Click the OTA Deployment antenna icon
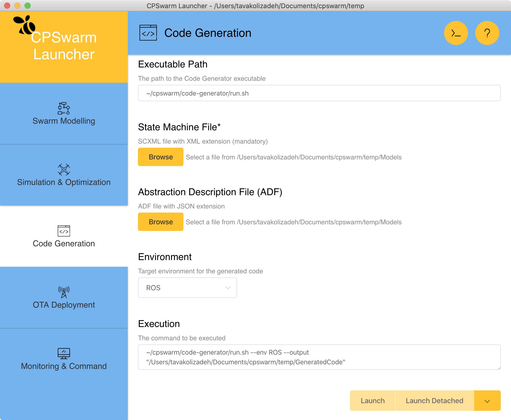Screen dimensions: 511x420 (64, 292)
